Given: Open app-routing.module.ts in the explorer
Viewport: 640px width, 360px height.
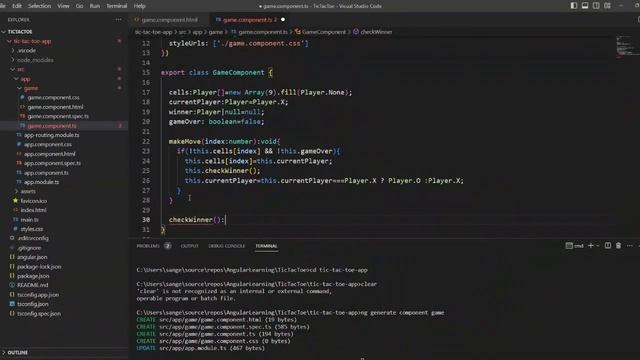Looking at the screenshot, I should click(51, 135).
